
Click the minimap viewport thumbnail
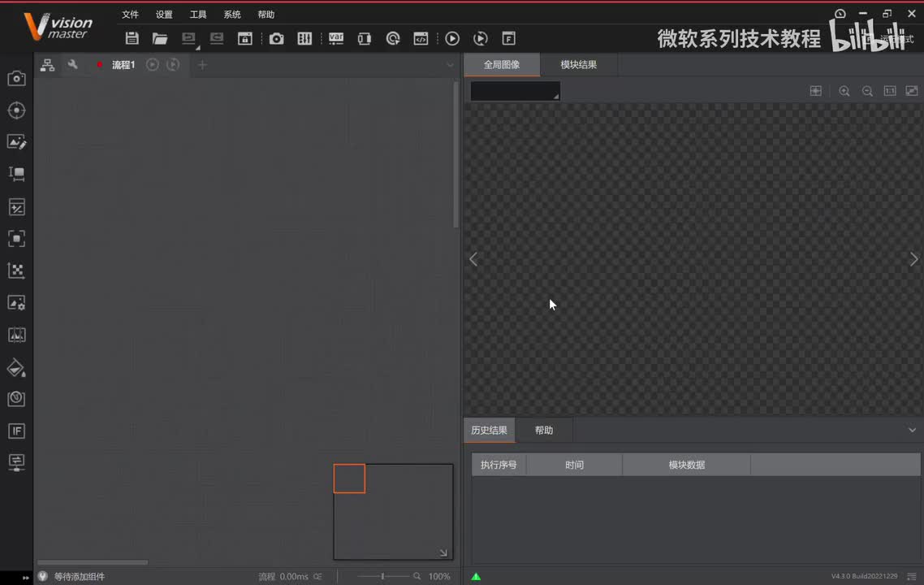tap(349, 479)
